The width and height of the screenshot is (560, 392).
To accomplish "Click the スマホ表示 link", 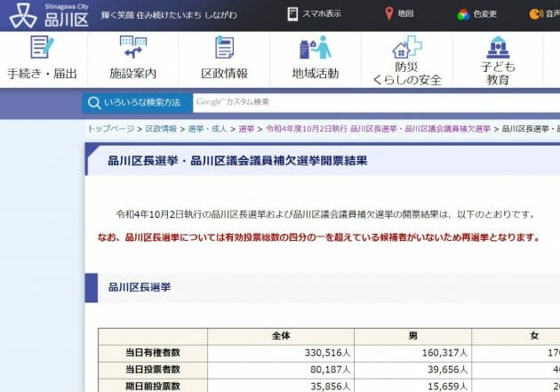I will (322, 14).
